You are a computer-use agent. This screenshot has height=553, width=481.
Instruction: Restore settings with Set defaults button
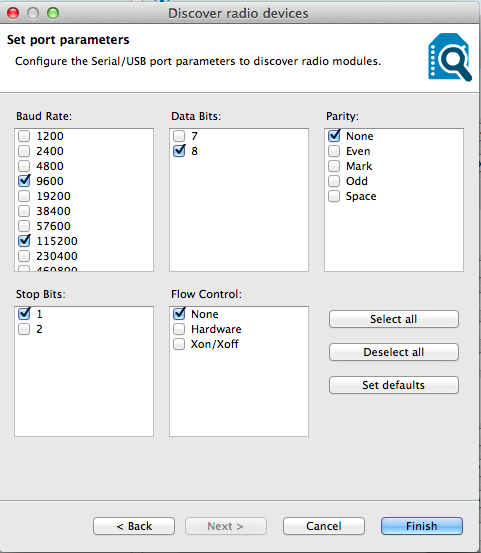point(394,385)
